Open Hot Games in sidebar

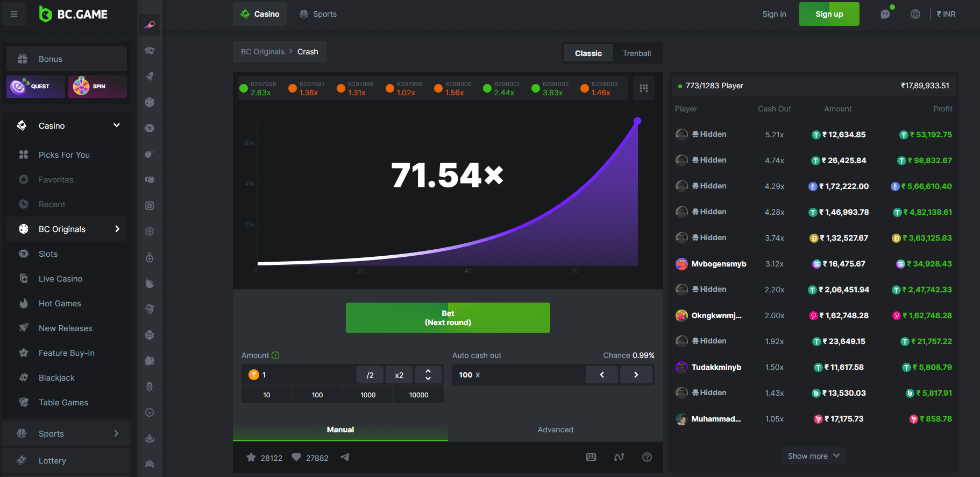[67, 304]
